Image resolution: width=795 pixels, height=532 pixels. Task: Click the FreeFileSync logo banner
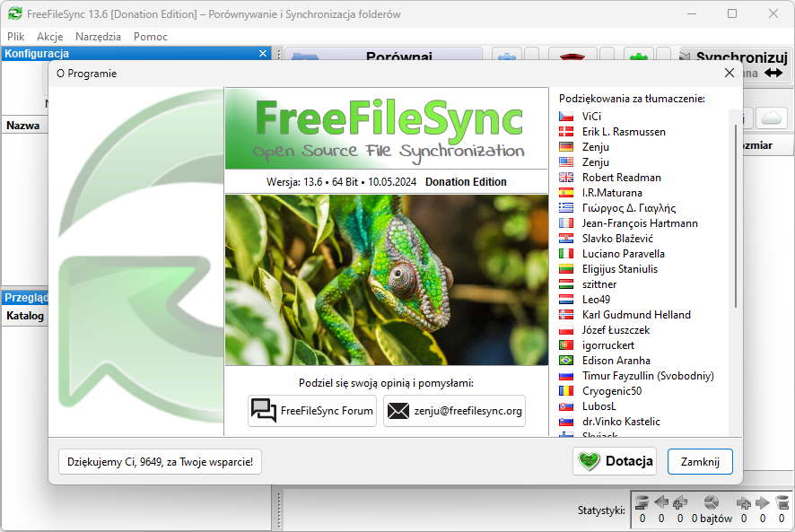[387, 129]
